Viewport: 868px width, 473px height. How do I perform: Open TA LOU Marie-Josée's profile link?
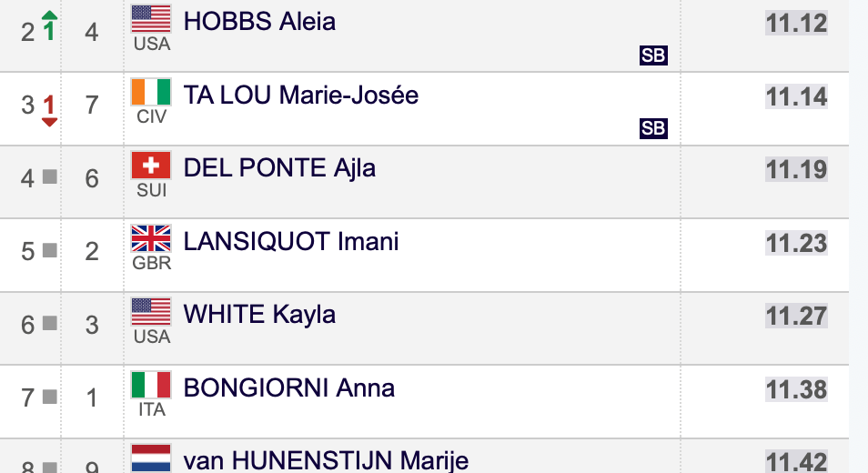pyautogui.click(x=300, y=96)
